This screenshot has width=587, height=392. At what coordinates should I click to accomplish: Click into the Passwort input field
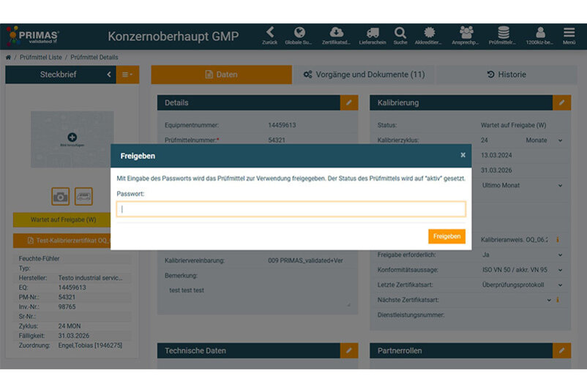point(291,209)
